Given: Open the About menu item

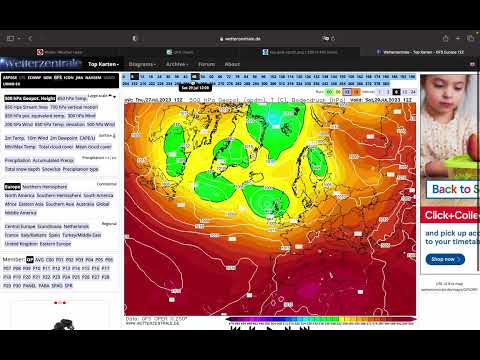Looking at the screenshot, I should pos(232,64).
